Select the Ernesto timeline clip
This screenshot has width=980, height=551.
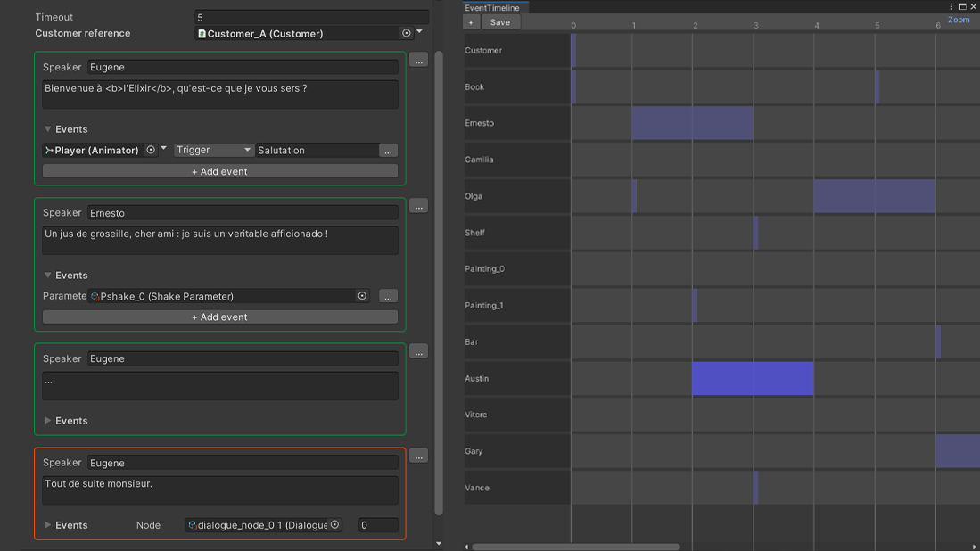(x=693, y=123)
